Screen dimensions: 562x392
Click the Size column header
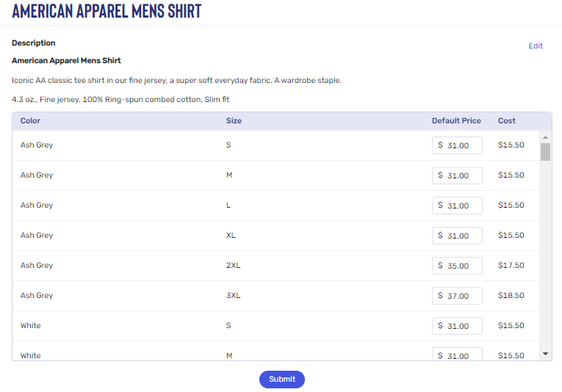click(234, 120)
